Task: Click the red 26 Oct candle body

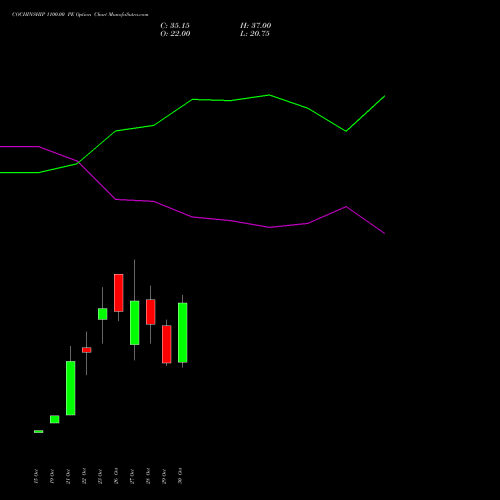Action: coord(118,293)
